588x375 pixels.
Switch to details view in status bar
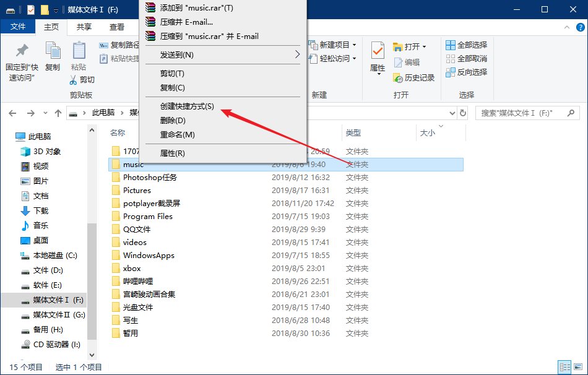coord(564,368)
